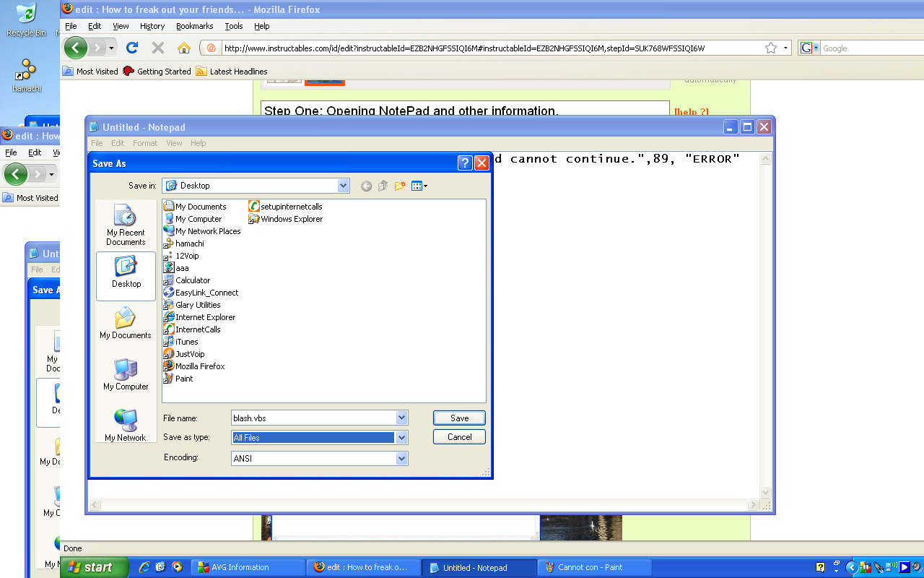Click Firefox Stop loading X icon
The image size is (924, 578).
158,48
